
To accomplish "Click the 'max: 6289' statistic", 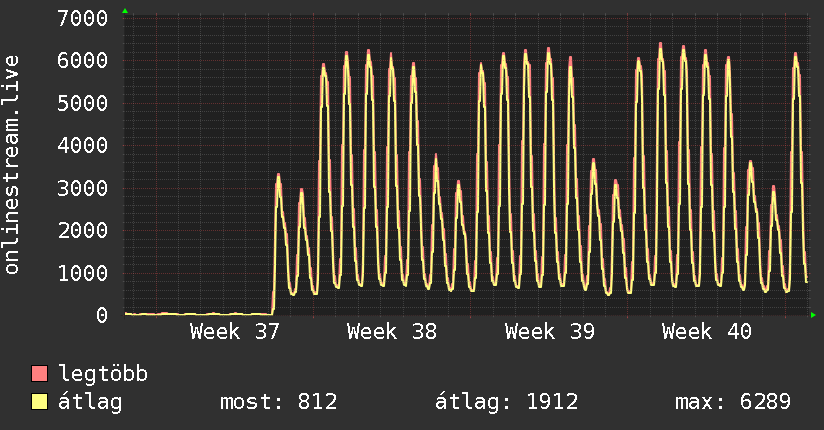I will (733, 402).
